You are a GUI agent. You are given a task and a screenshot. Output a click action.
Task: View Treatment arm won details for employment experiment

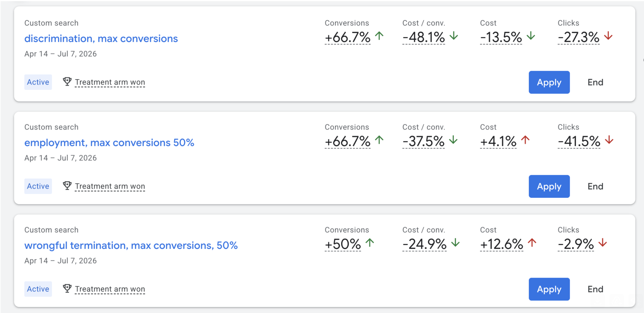(110, 186)
